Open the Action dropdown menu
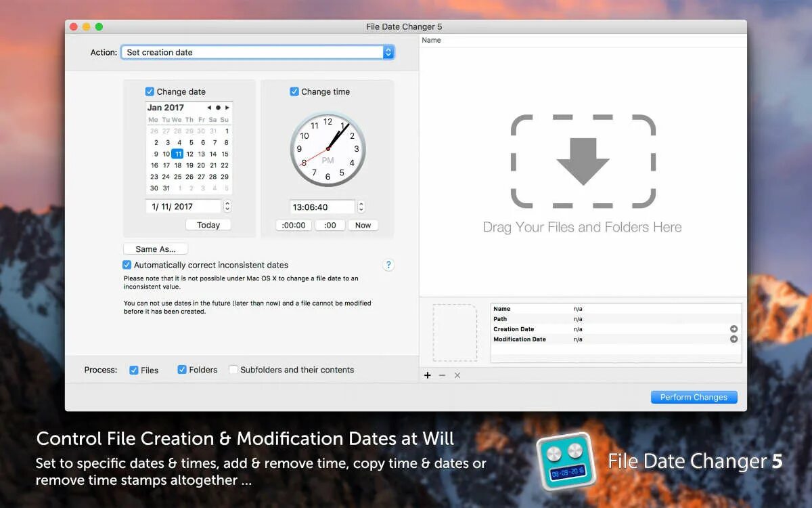This screenshot has height=508, width=812. click(257, 52)
